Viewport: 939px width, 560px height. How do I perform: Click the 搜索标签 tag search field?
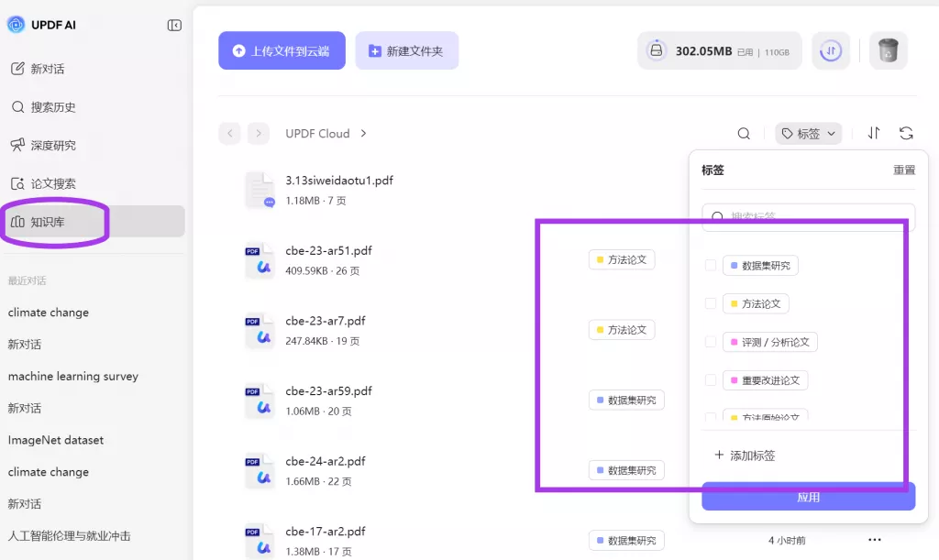coord(807,216)
